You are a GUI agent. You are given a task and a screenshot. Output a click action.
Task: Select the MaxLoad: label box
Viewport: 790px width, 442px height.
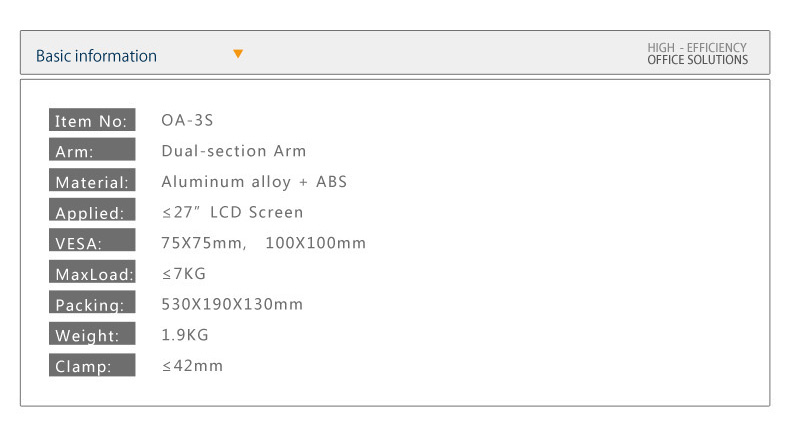[92, 271]
